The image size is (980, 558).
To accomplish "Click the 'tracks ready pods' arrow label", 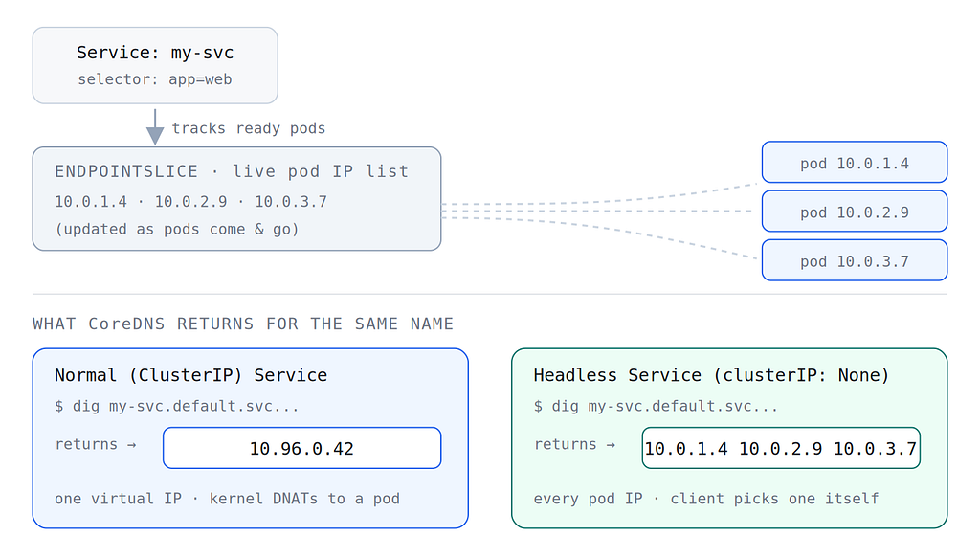I will click(249, 128).
